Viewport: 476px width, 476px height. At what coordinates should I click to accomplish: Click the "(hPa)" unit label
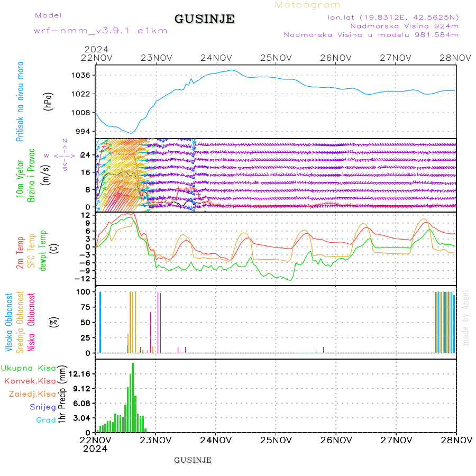click(x=48, y=102)
